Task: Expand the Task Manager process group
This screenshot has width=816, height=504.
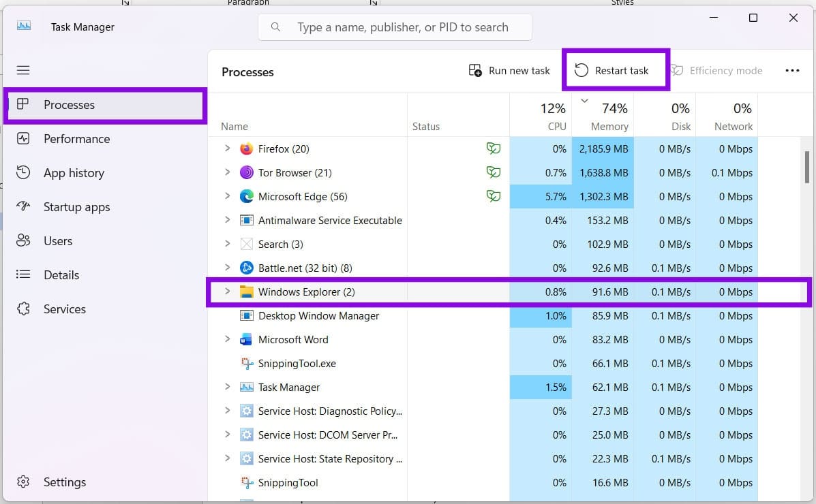Action: [x=228, y=387]
